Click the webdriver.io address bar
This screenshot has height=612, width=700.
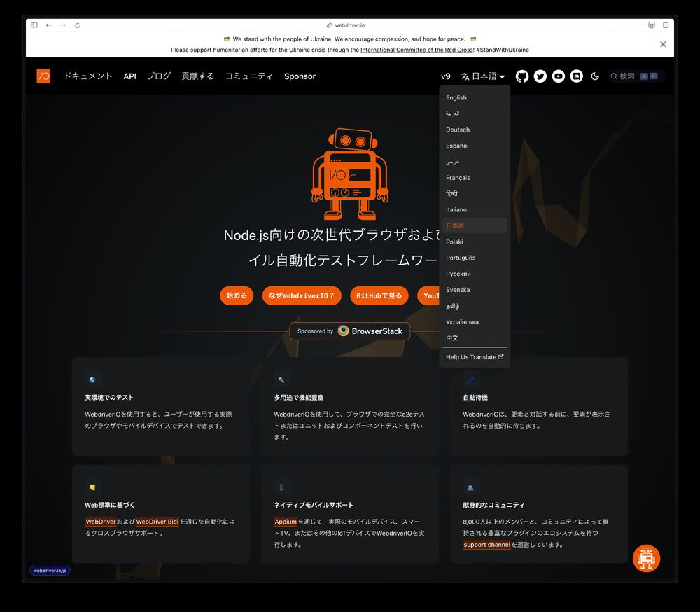[346, 25]
